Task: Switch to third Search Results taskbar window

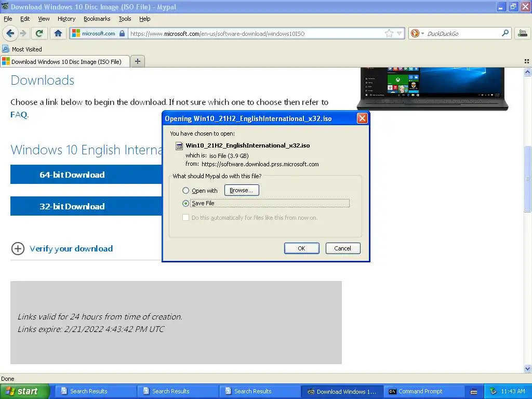Action: point(260,392)
